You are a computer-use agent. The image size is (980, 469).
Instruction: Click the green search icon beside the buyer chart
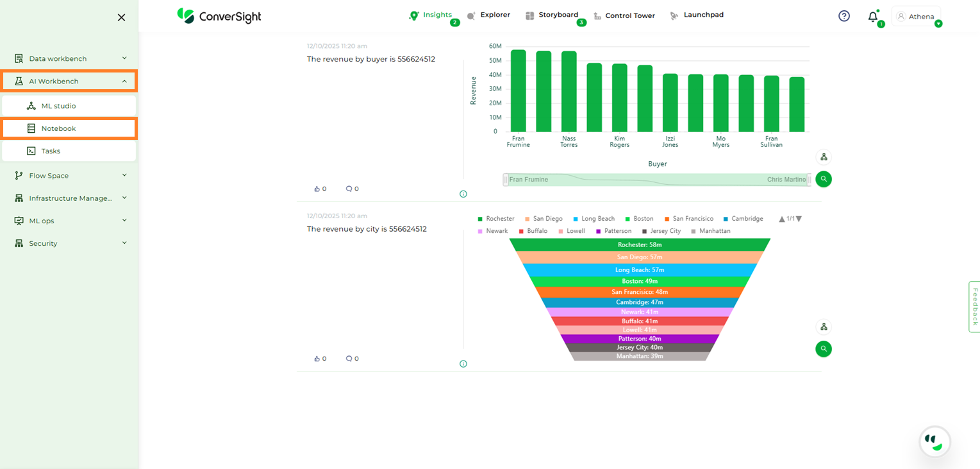point(824,179)
